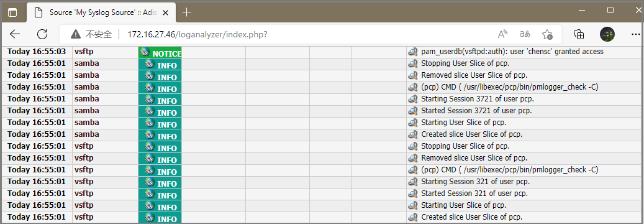Image resolution: width=644 pixels, height=224 pixels.
Task: Click 'Started Session 3721 of user pcp.' message
Action: pyautogui.click(x=476, y=111)
